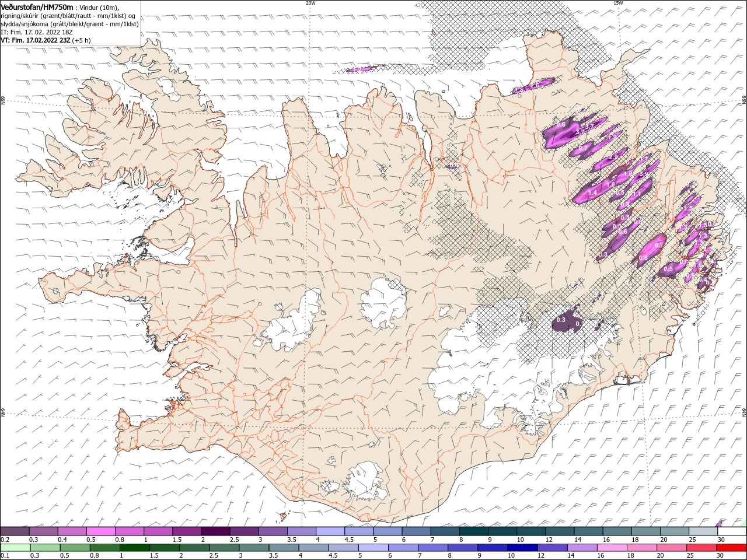The image size is (747, 560).
Task: Click the upper legend row 1.5 purple swatch
Action: point(187,531)
